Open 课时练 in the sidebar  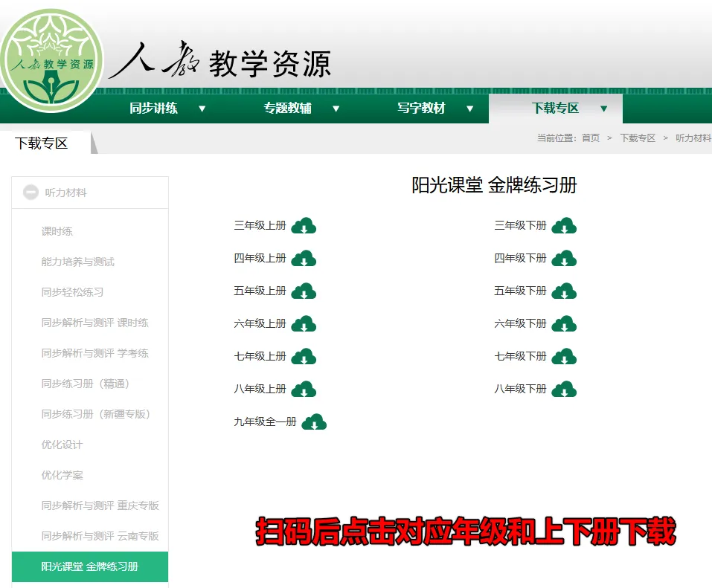click(57, 231)
